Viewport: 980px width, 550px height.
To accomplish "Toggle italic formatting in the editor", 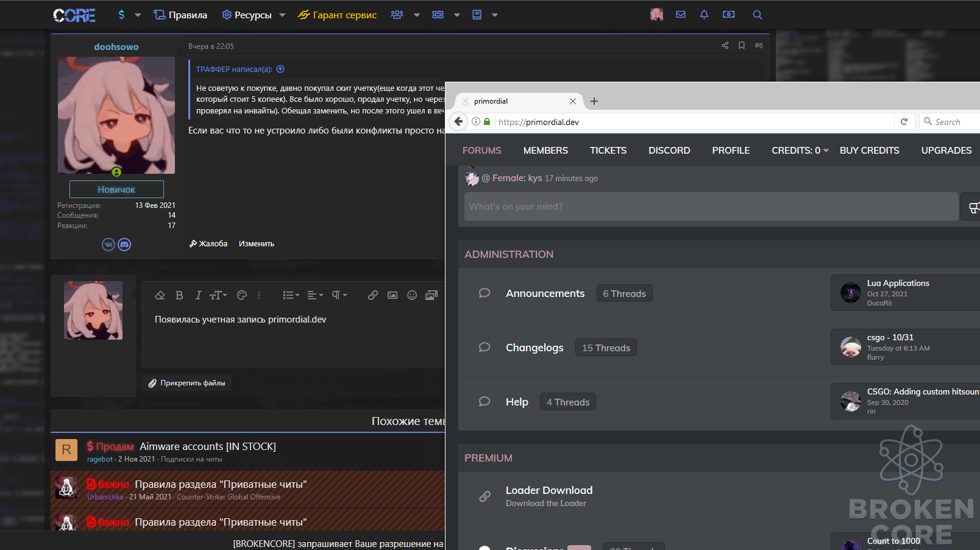I will click(x=198, y=295).
